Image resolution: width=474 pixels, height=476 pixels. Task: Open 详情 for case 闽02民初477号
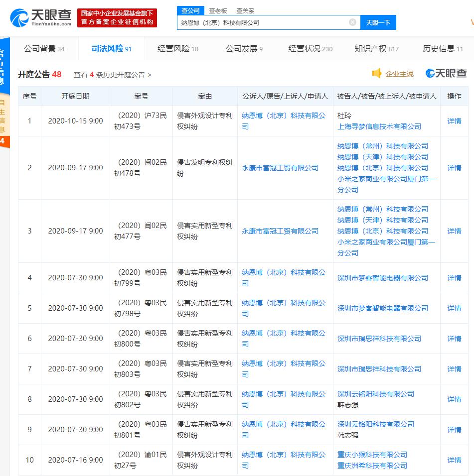[454, 231]
